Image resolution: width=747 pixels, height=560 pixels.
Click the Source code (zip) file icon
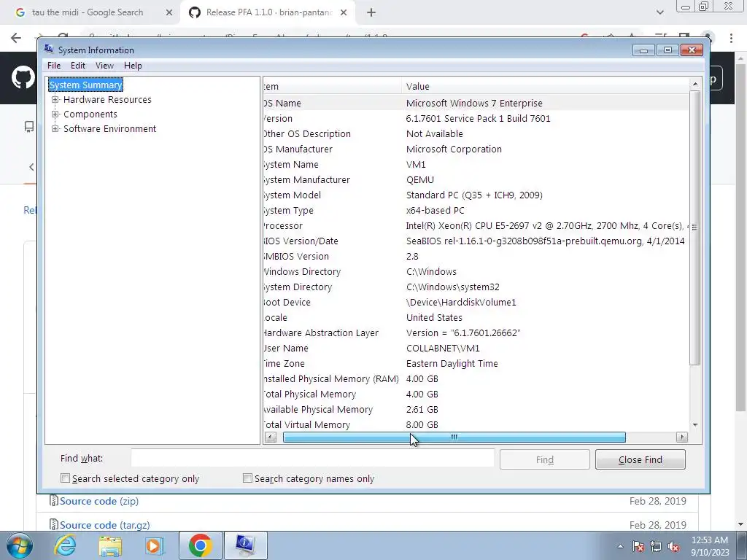54,500
